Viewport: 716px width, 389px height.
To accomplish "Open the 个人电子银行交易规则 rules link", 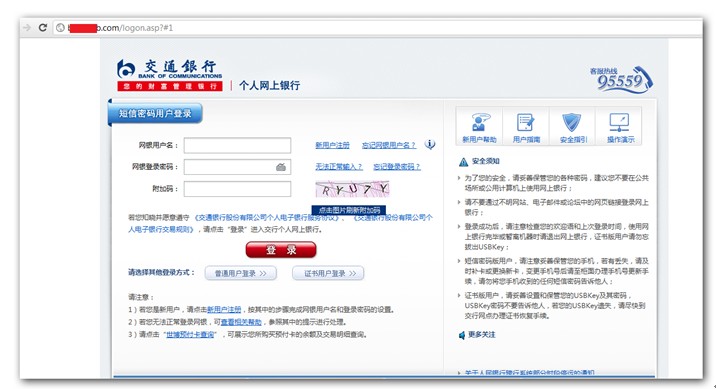I will (280, 224).
